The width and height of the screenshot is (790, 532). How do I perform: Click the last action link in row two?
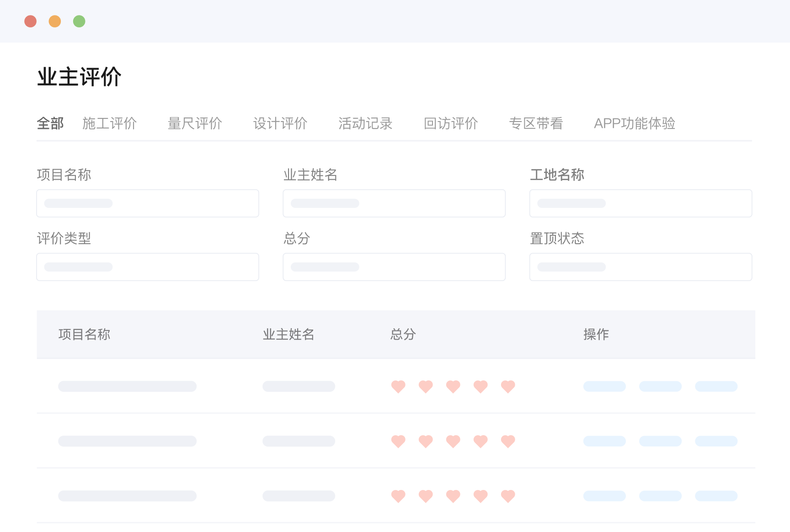tap(716, 442)
